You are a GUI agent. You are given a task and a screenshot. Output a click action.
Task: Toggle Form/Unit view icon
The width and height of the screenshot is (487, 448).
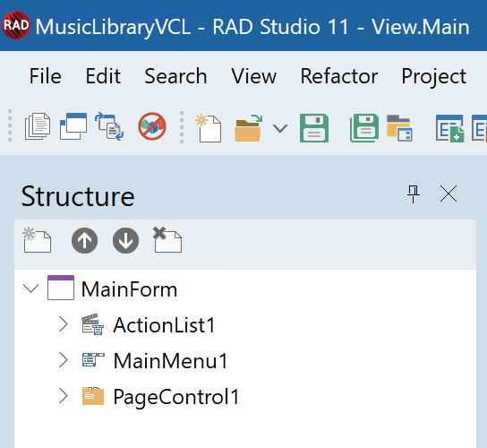pos(109,126)
